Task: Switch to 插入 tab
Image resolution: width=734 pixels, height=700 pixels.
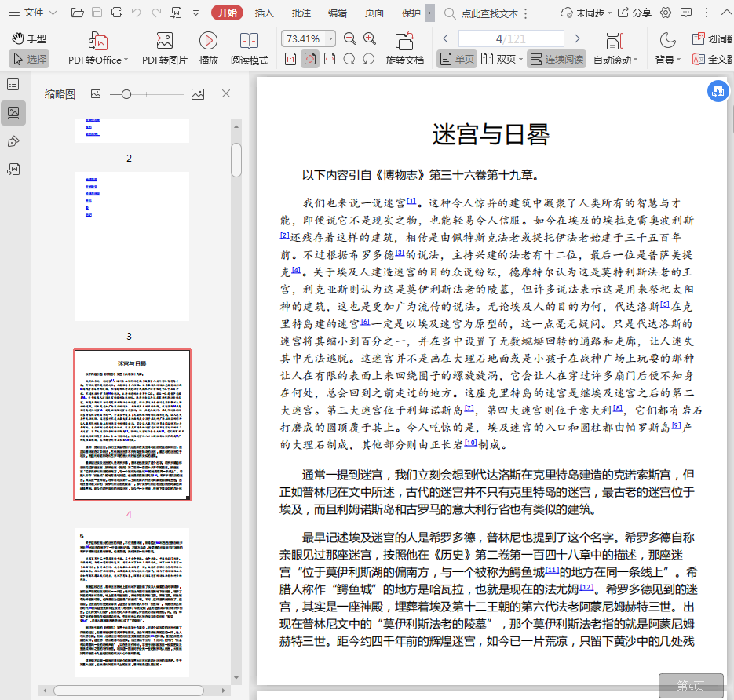Action: pos(264,13)
